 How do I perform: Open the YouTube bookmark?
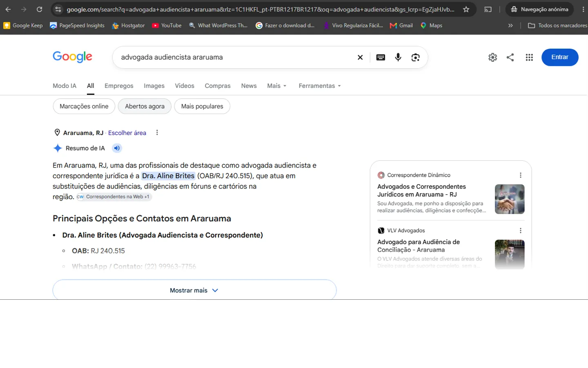167,25
